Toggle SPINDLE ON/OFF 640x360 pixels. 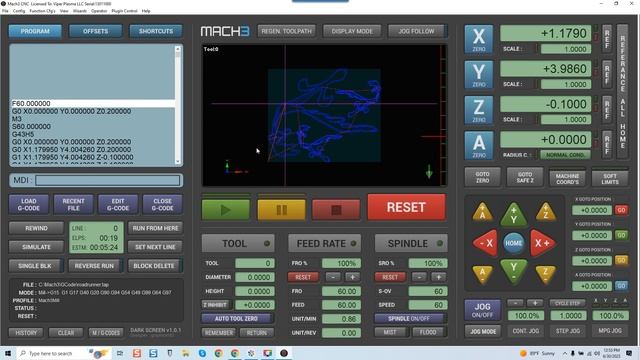[409, 318]
